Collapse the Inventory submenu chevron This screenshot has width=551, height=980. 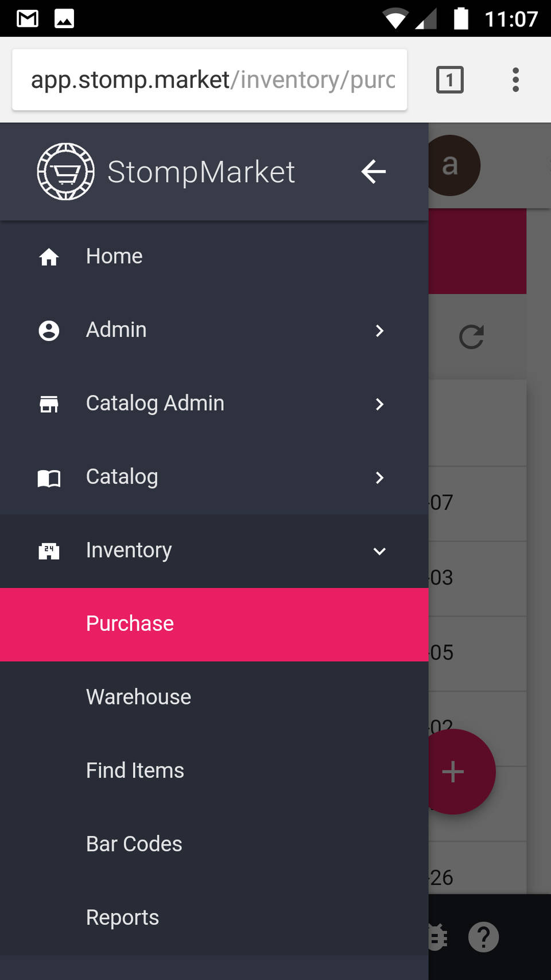pos(379,551)
